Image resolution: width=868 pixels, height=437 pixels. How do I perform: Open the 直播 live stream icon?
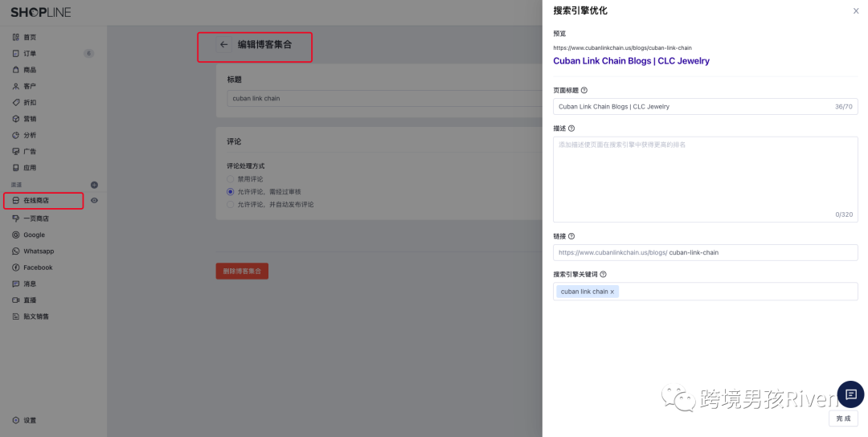pos(15,300)
